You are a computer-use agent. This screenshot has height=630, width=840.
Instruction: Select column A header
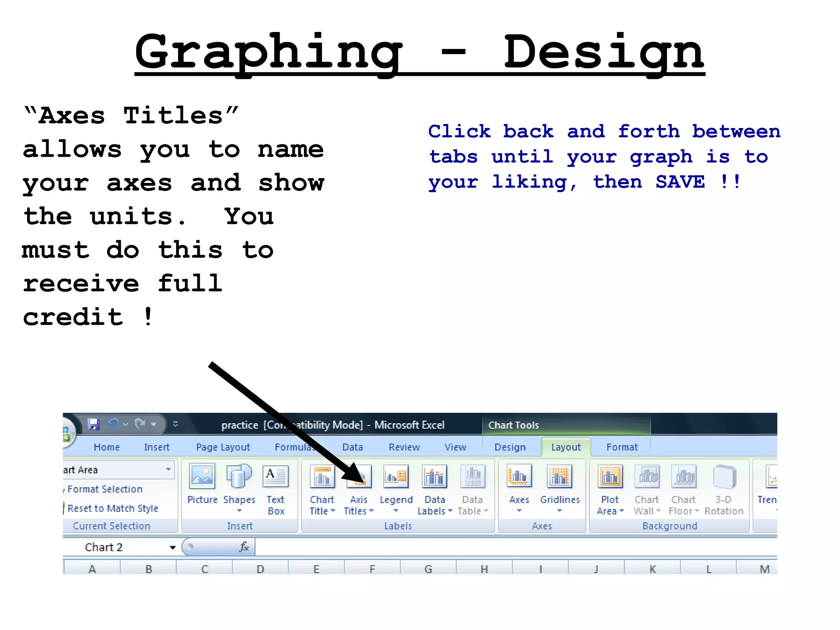pyautogui.click(x=92, y=569)
